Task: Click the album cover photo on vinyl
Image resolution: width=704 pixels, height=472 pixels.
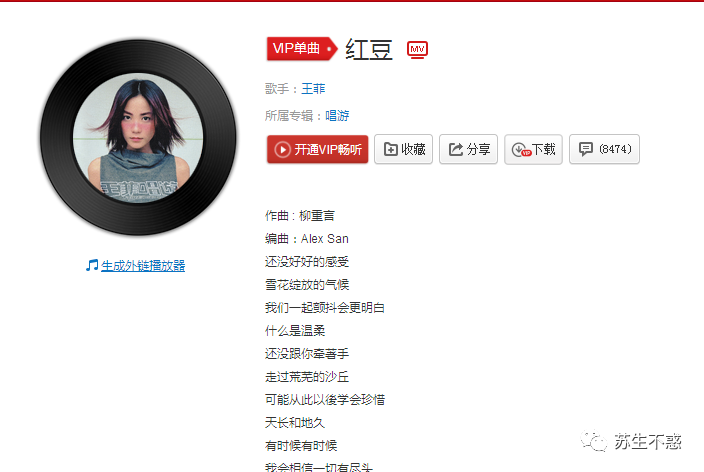Action: click(x=138, y=138)
